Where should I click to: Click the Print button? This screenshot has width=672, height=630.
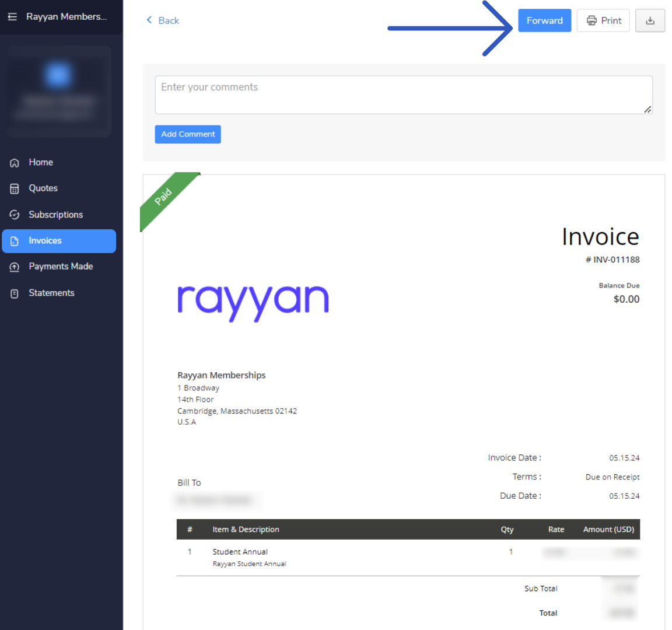[x=603, y=20]
